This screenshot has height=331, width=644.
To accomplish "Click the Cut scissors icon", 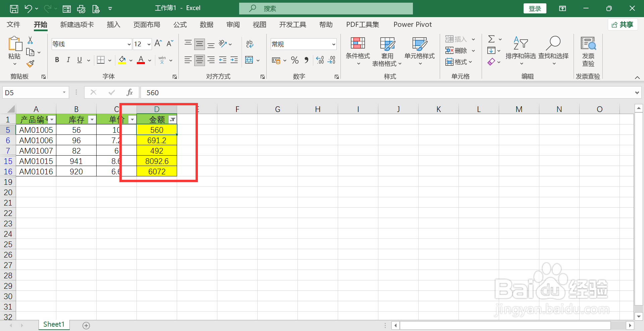I will click(30, 40).
